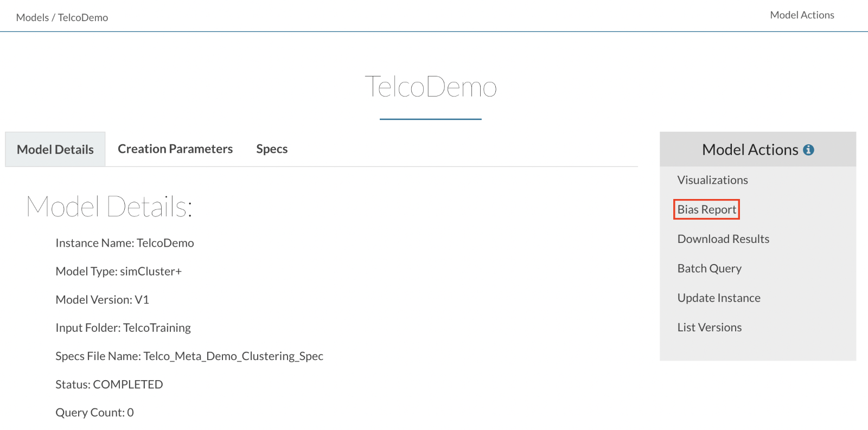Click the large TelcoDemo page title
This screenshot has width=868, height=430.
(x=431, y=87)
